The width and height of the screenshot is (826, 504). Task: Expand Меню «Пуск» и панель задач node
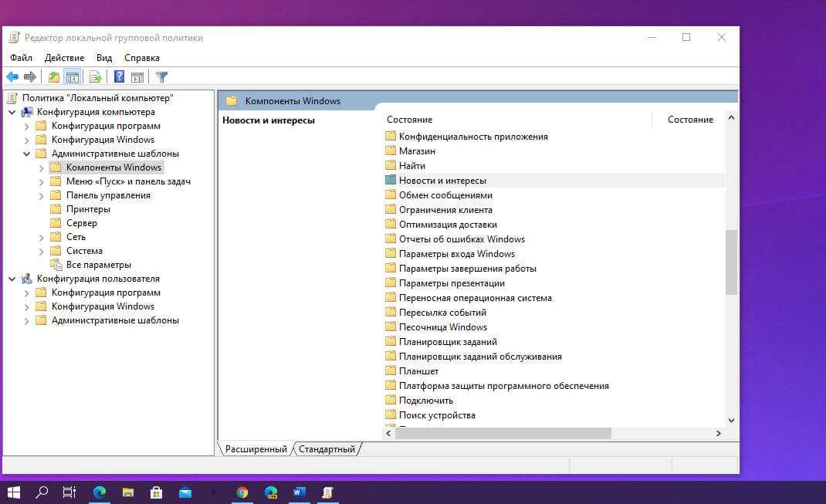(x=41, y=181)
